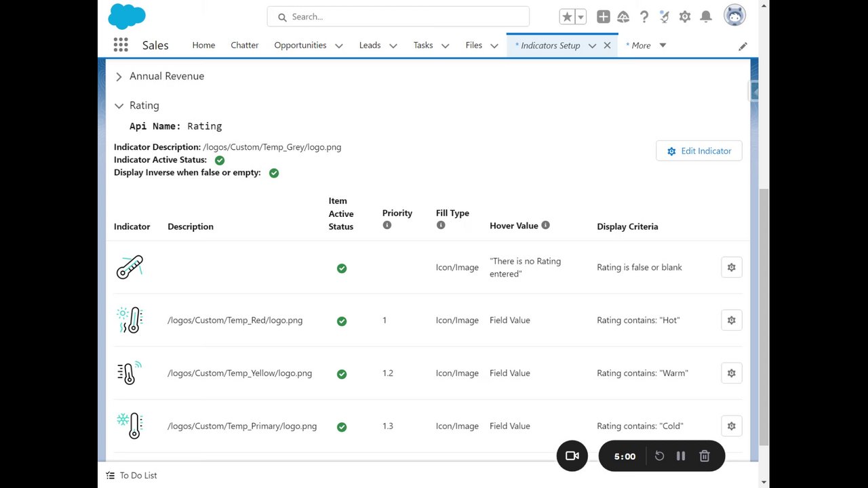Viewport: 868px width, 488px height.
Task: Click the Priority column info icon
Action: [x=387, y=225]
